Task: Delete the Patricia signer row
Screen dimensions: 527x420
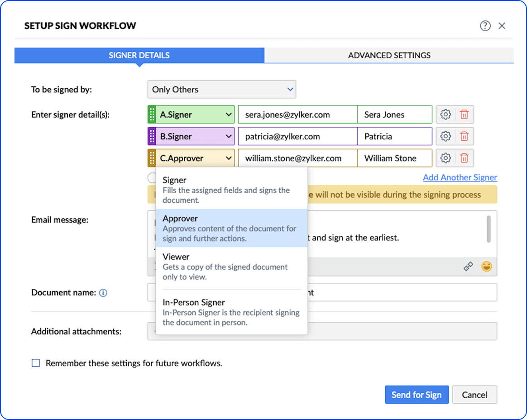Action: click(465, 136)
